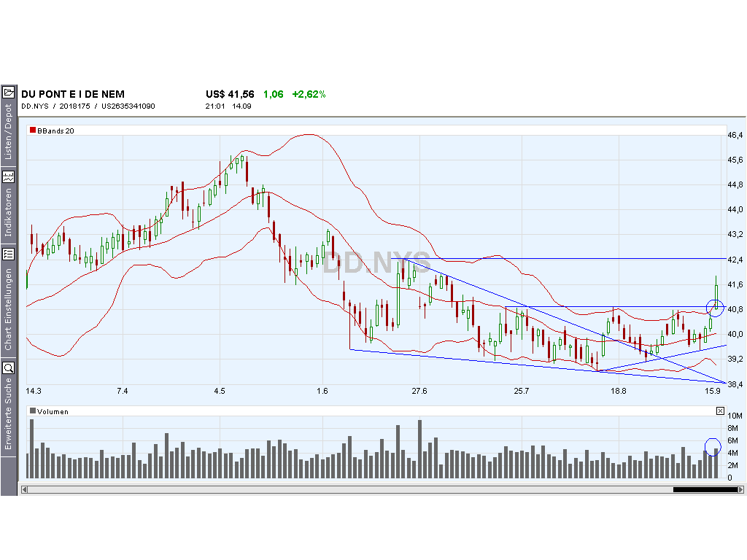Image resolution: width=747 pixels, height=560 pixels.
Task: Click the 6M volume axis label
Action: pos(733,440)
